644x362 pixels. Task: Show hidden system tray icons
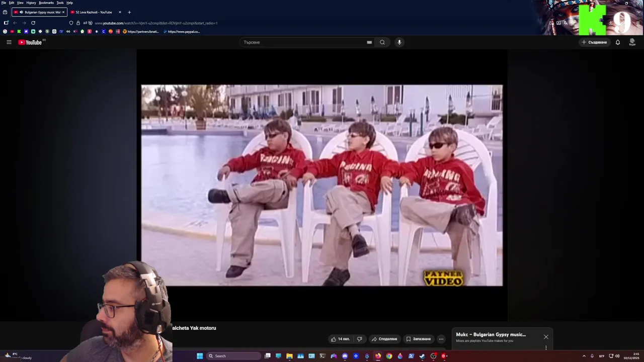click(584, 356)
